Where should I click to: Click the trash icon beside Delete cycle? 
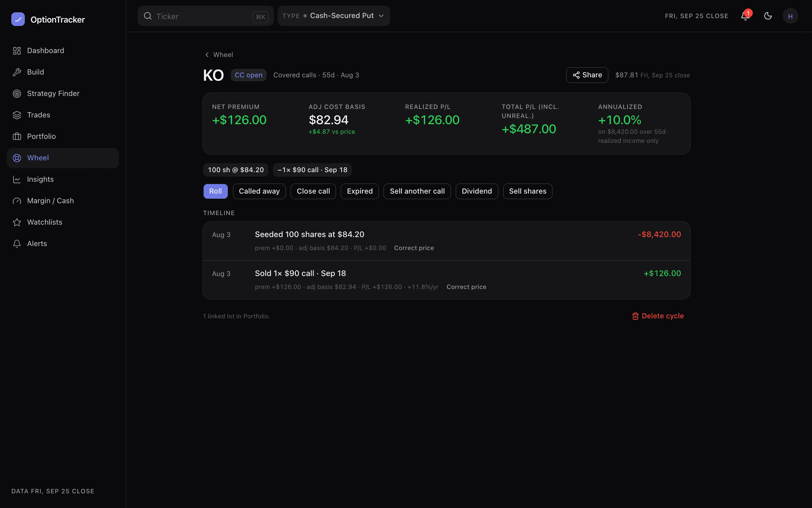(x=635, y=316)
